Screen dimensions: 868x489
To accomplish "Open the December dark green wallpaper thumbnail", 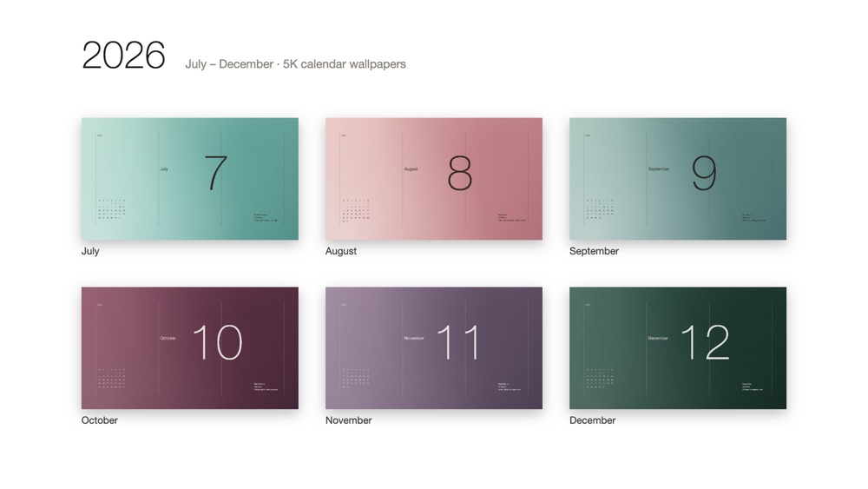I will tap(678, 347).
